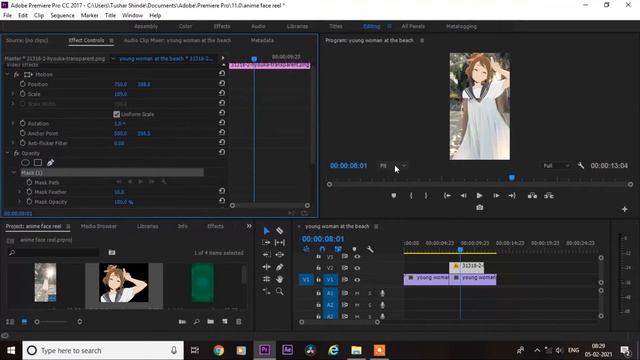This screenshot has height=360, width=640.
Task: Toggle V1 track output eye
Action: tap(357, 280)
